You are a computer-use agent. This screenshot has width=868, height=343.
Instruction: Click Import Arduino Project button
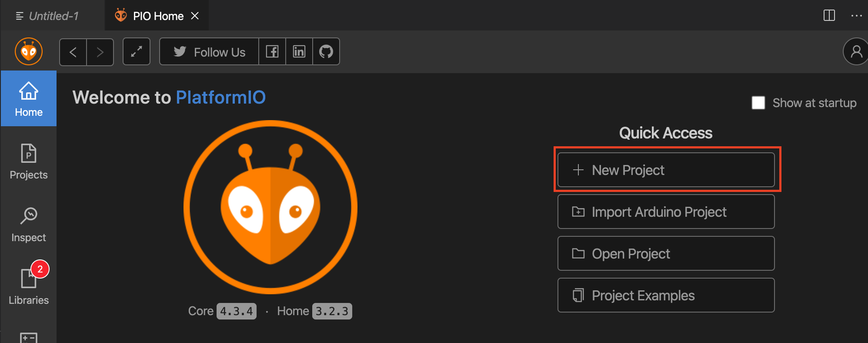pyautogui.click(x=666, y=212)
